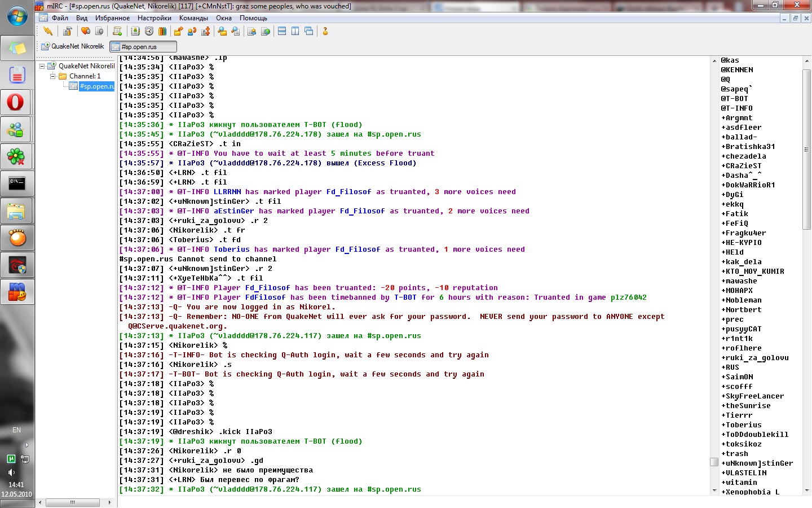Viewport: 812px width, 508px height.
Task: Click the Cascade windows toolbar icon
Action: (x=308, y=31)
